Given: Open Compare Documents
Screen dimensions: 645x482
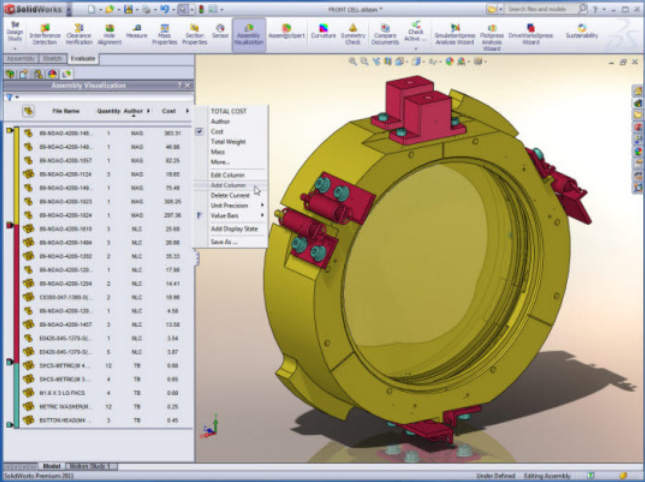Looking at the screenshot, I should coord(385,34).
